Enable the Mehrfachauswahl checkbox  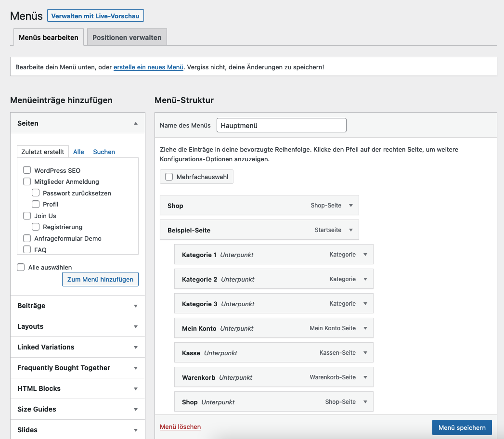tap(169, 177)
